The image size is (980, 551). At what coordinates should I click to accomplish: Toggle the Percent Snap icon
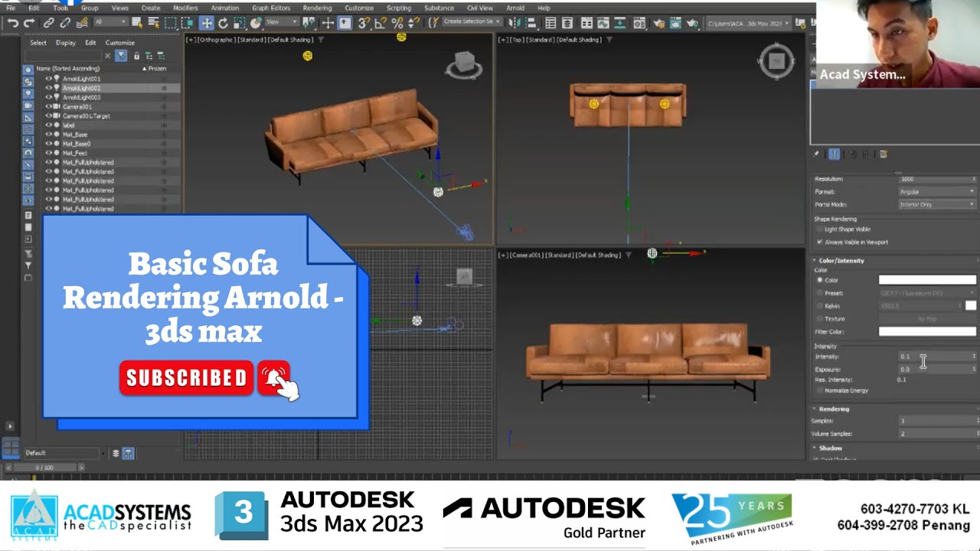[397, 23]
